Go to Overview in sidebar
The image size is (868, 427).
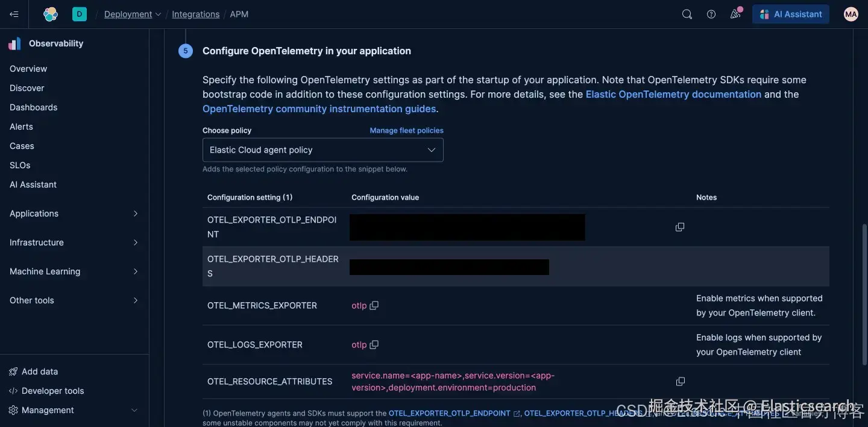coord(28,69)
